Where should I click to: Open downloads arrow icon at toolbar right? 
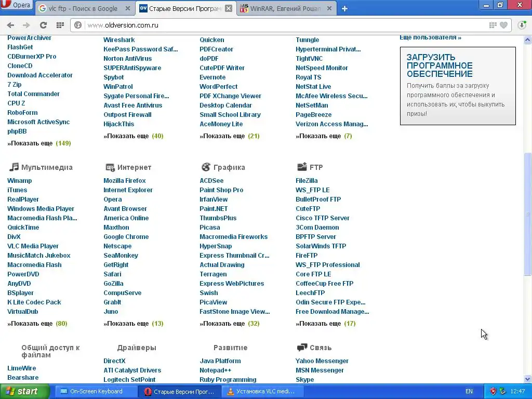point(522,25)
